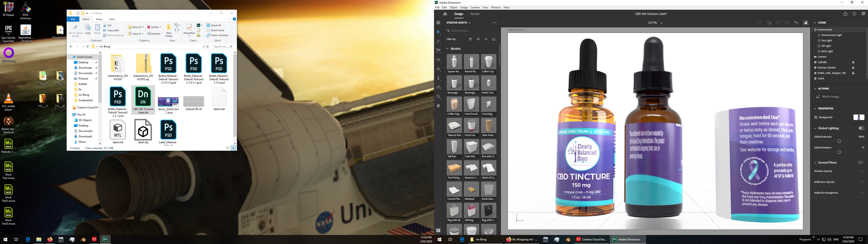Click the Background color swatch
Image resolution: width=868 pixels, height=244 pixels.
click(859, 117)
